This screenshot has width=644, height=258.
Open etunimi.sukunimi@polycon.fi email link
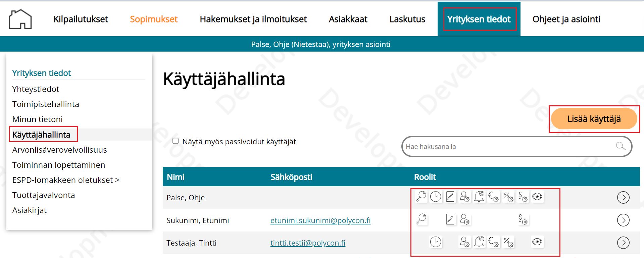coord(320,220)
